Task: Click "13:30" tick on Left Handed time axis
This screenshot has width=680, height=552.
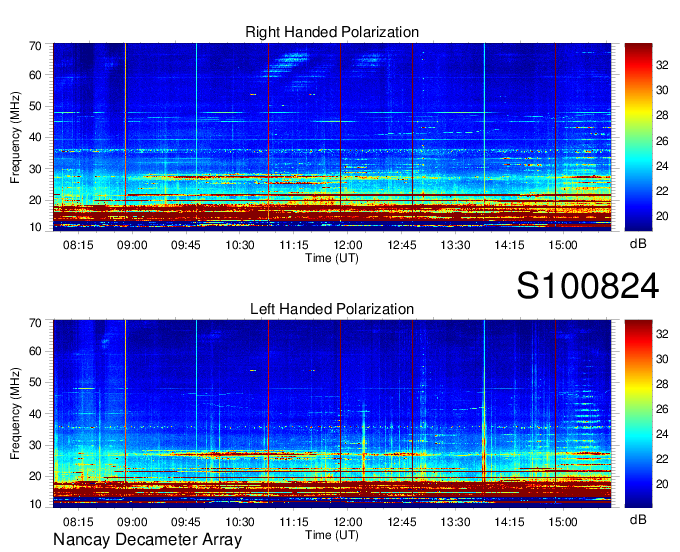Action: 455,522
